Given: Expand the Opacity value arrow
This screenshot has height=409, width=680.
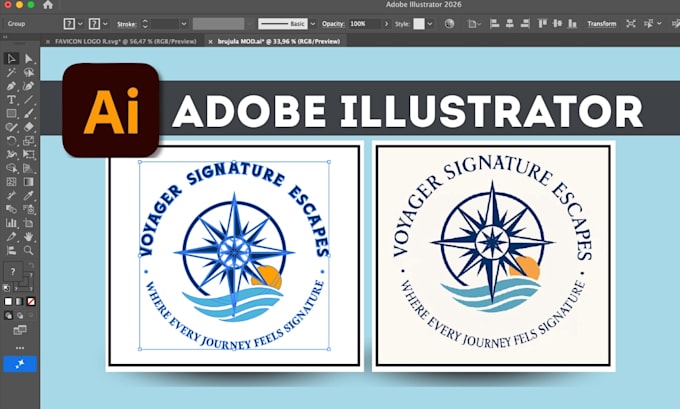Looking at the screenshot, I should click(x=386, y=24).
